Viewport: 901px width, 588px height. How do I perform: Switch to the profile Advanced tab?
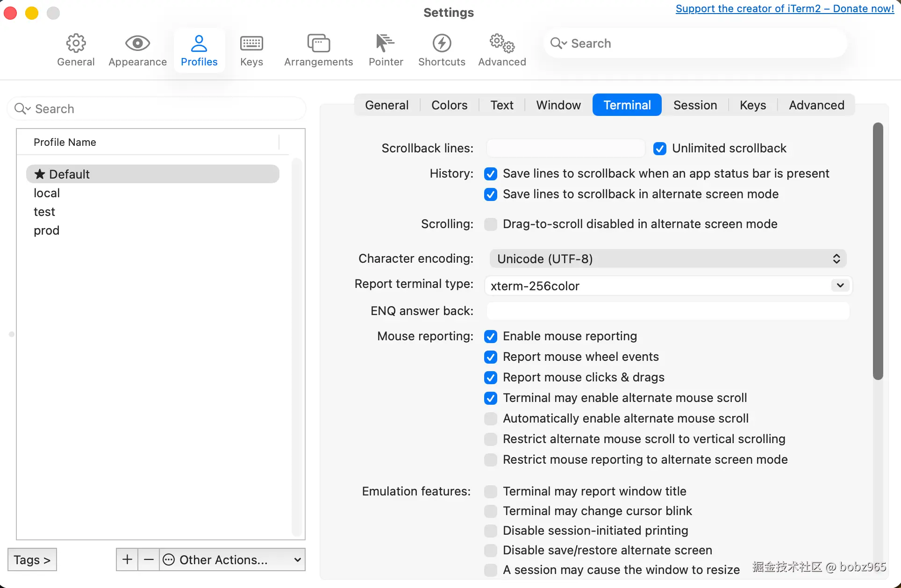pos(816,105)
